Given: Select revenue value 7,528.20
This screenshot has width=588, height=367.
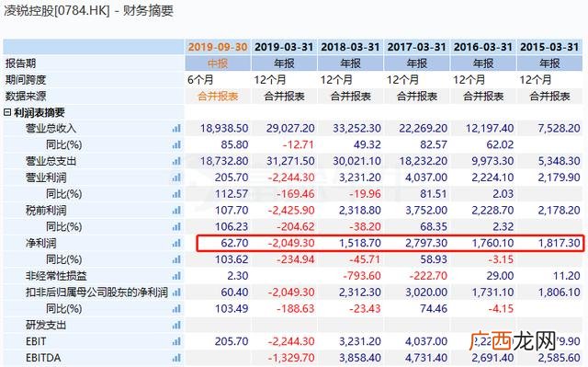Looking at the screenshot, I should 559,129.
